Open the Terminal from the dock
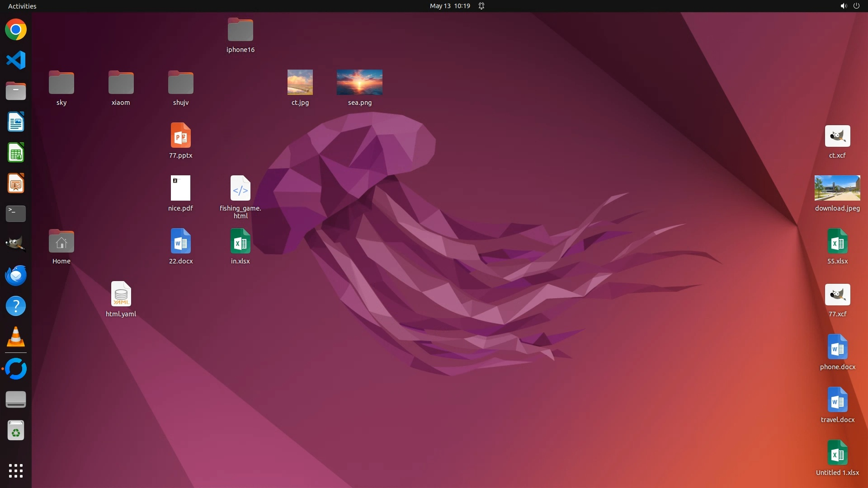The width and height of the screenshot is (868, 488). (16, 214)
